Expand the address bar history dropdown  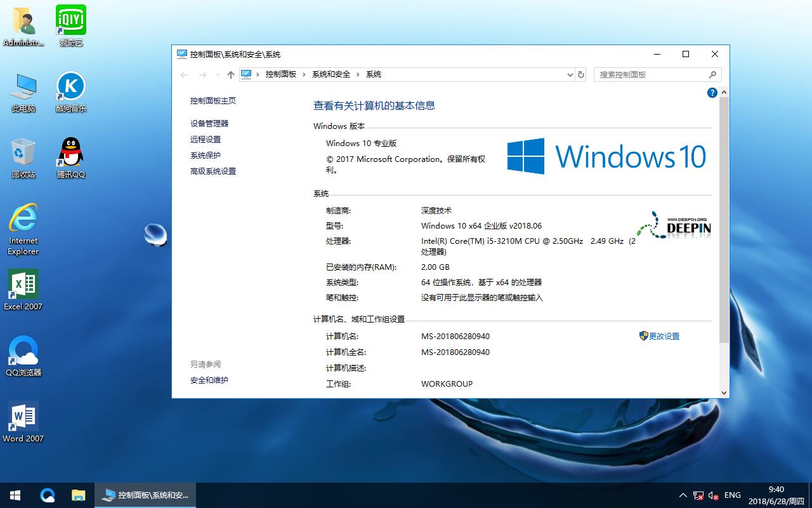(570, 74)
